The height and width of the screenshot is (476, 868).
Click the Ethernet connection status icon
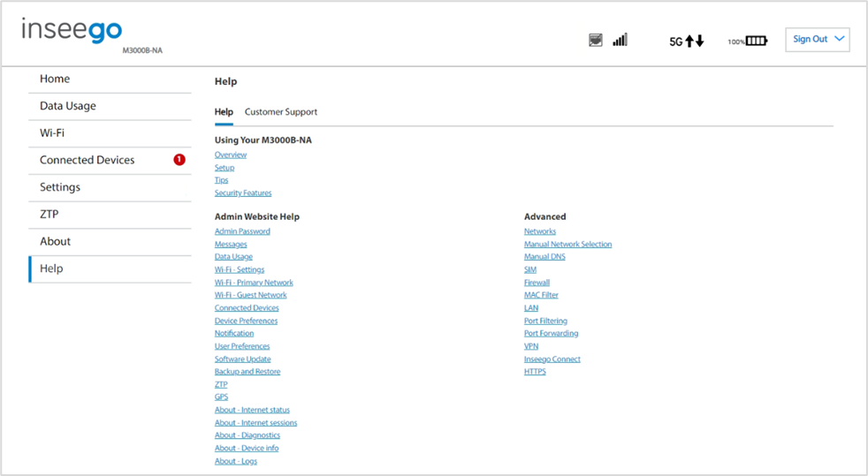point(596,40)
